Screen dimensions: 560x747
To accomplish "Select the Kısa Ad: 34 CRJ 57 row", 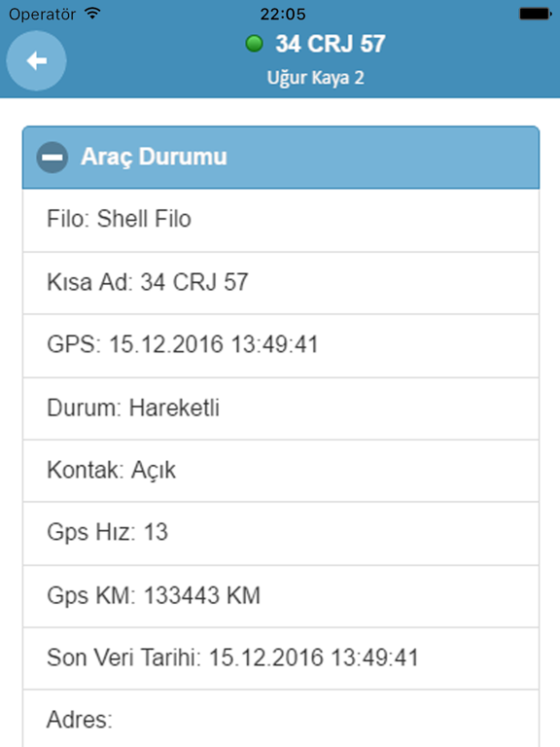I will pos(281,283).
